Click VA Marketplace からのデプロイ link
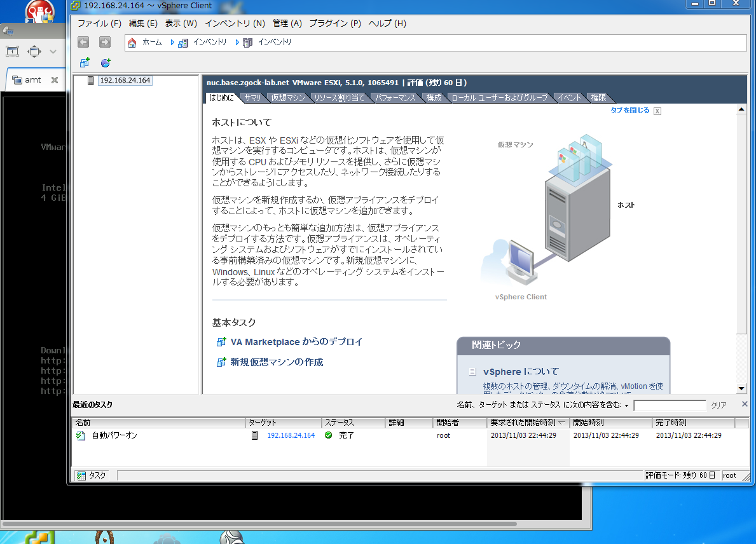 (x=296, y=342)
